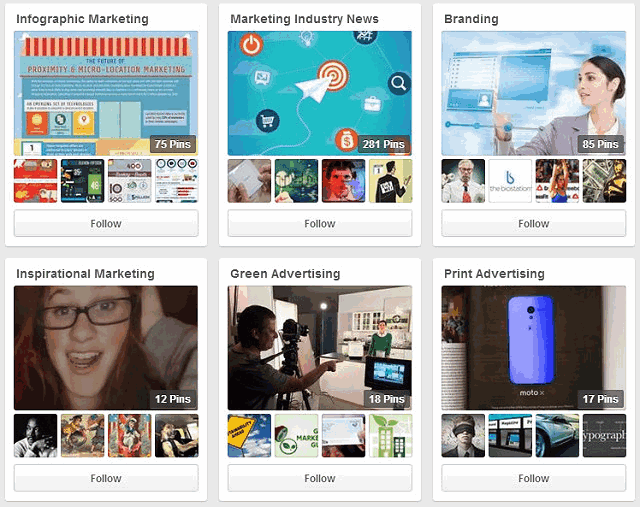Open the Marketing Industry News title link
This screenshot has height=507, width=640.
click(x=304, y=19)
